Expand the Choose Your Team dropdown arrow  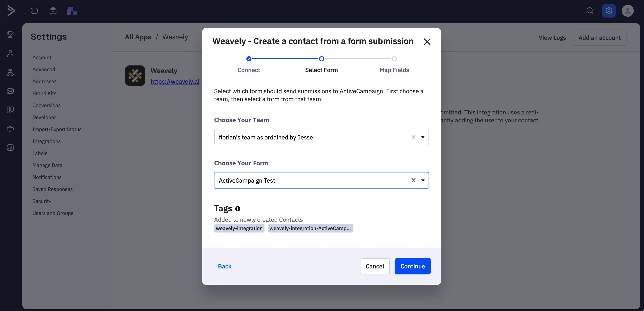pos(423,137)
